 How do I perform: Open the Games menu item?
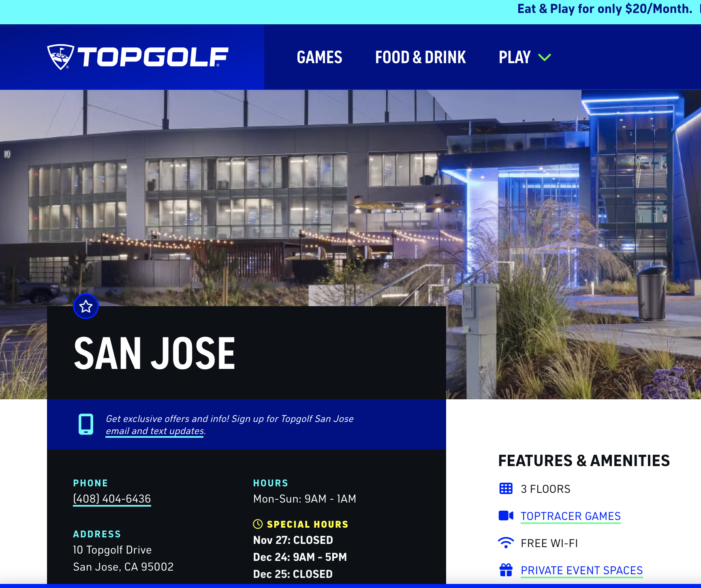coord(319,57)
